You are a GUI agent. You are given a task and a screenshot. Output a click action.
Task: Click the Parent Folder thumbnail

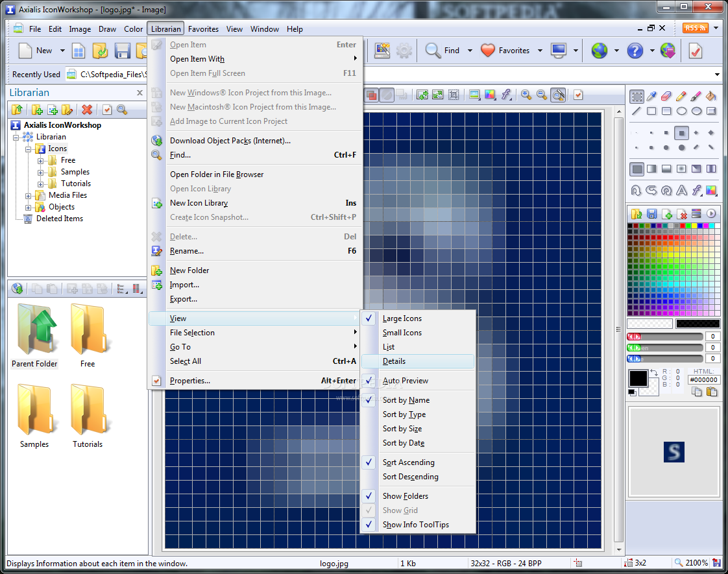pos(34,335)
